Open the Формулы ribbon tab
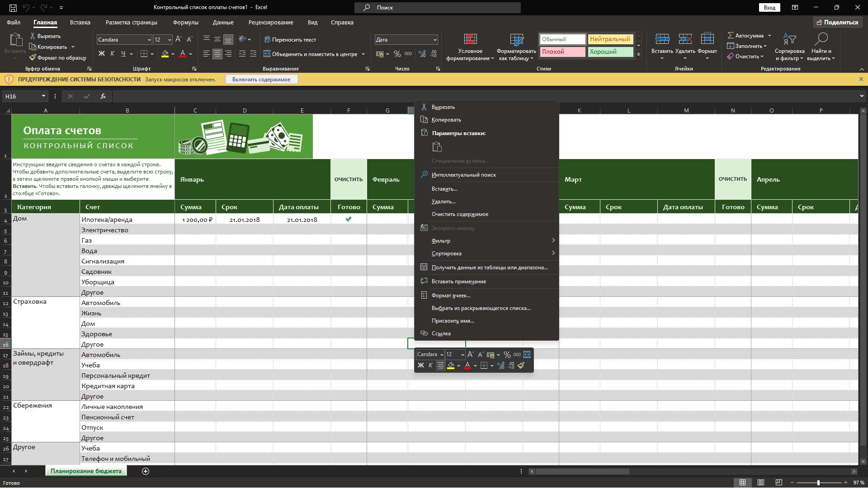The width and height of the screenshot is (868, 488). click(185, 23)
